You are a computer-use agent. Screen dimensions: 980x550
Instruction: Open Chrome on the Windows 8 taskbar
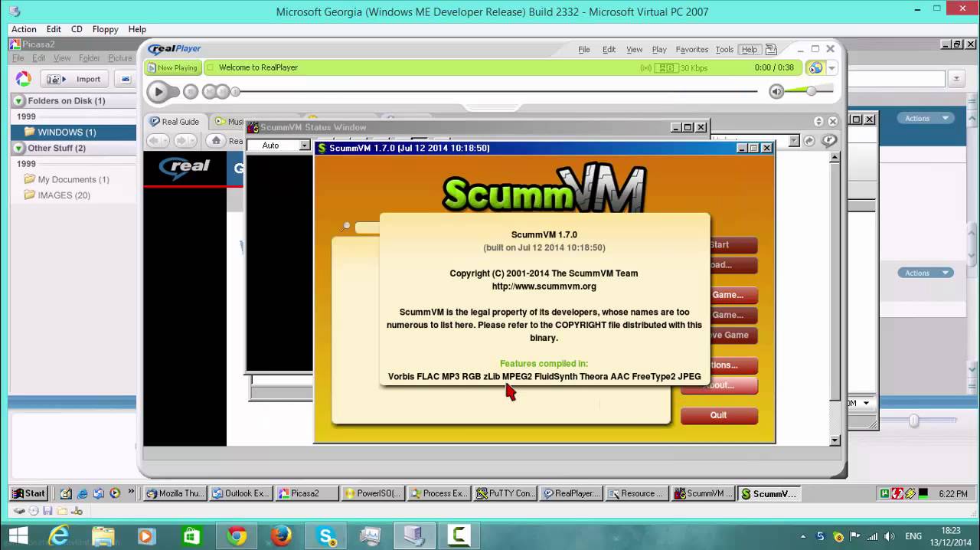[x=237, y=535]
